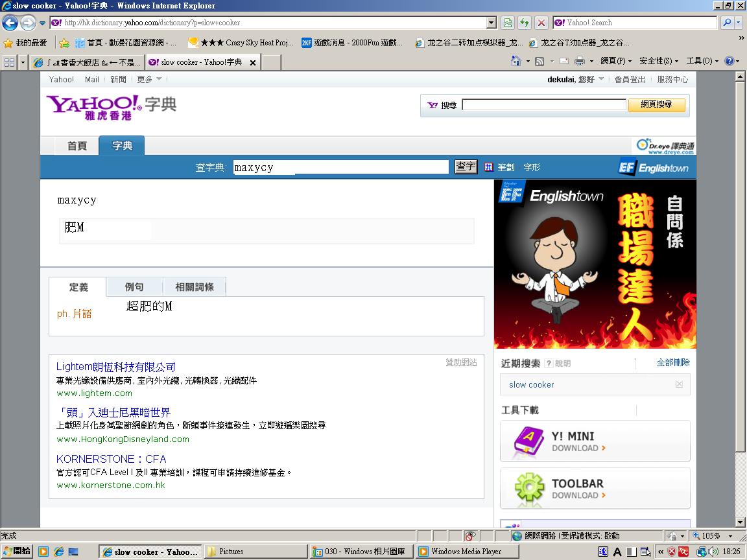This screenshot has width=747, height=560.
Task: Click the Help question mark icon
Action: pos(729,61)
